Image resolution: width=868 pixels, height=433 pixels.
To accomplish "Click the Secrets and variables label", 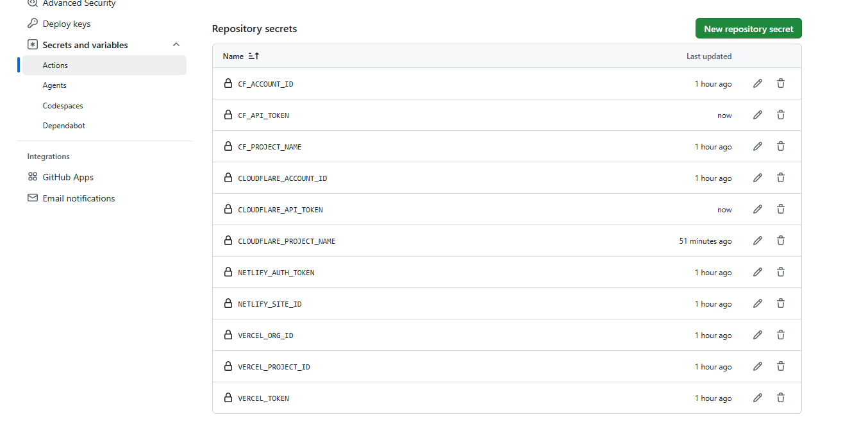I will coord(85,45).
